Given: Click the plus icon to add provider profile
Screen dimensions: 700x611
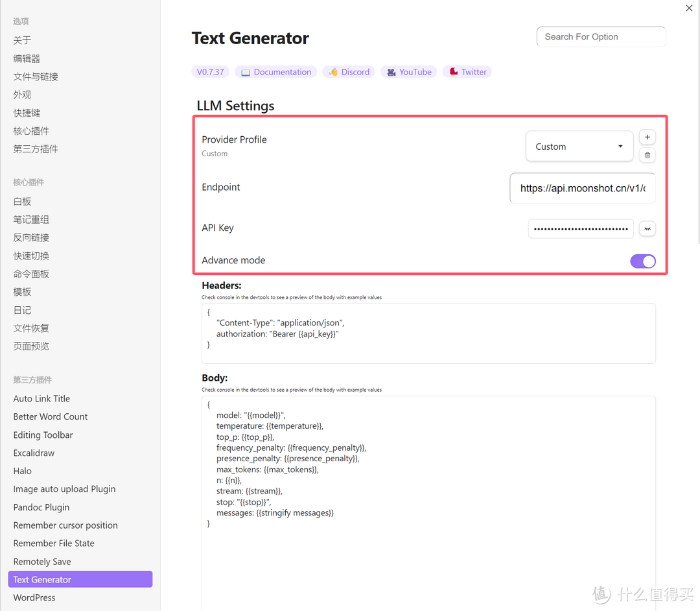Looking at the screenshot, I should tap(647, 138).
